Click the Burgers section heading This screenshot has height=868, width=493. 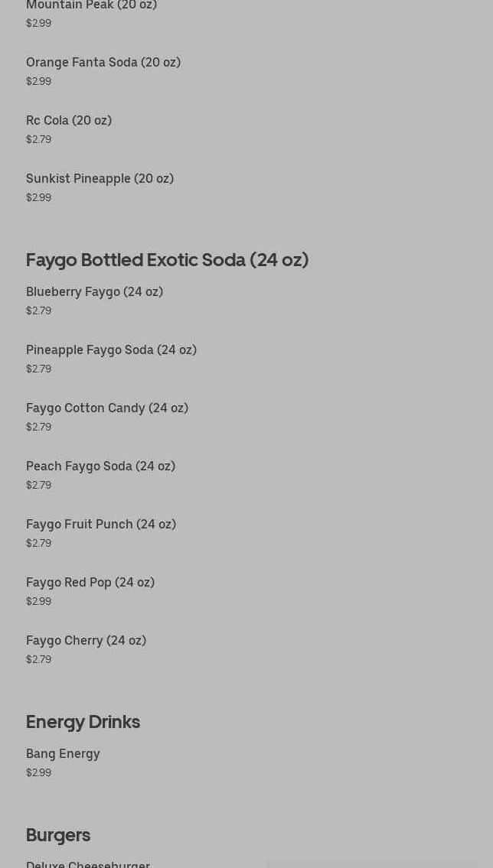(58, 835)
